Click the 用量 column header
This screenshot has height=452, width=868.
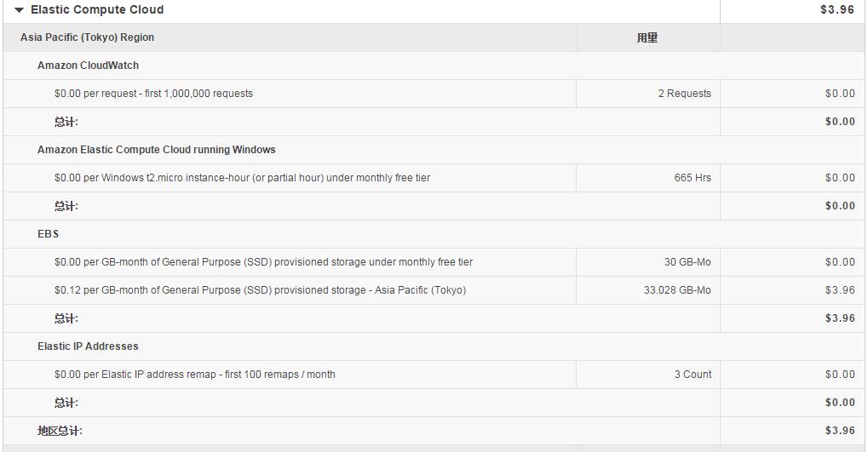click(647, 37)
